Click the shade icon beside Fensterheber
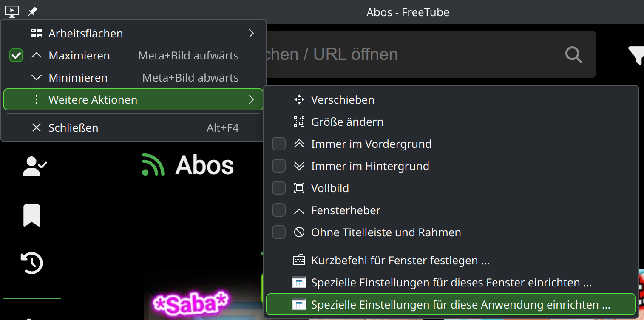 pos(299,210)
